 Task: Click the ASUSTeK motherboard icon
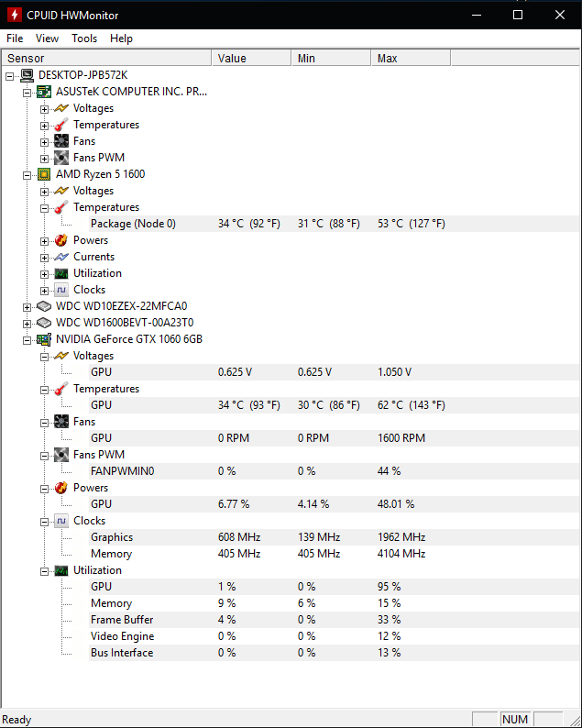point(44,92)
